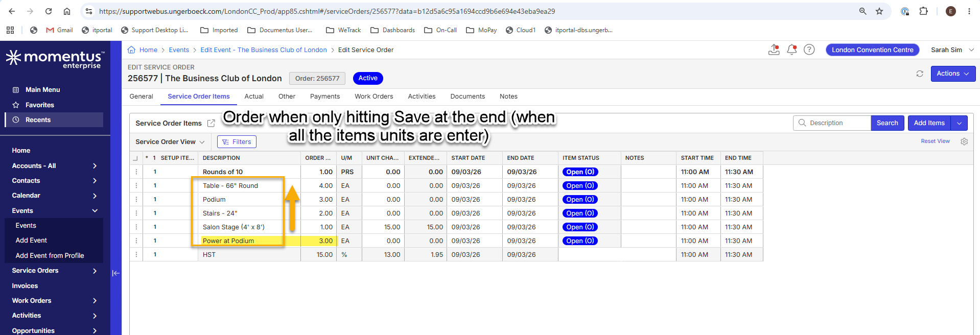The width and height of the screenshot is (980, 335).
Task: Switch to the Actual tab
Action: coord(254,97)
